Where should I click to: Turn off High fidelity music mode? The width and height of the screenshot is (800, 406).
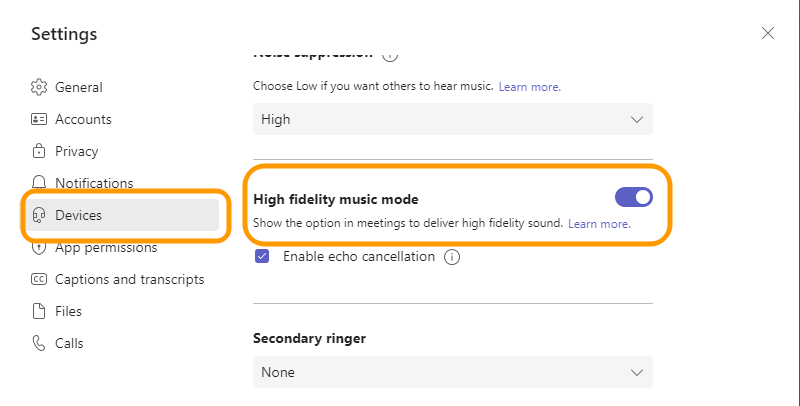(x=634, y=197)
